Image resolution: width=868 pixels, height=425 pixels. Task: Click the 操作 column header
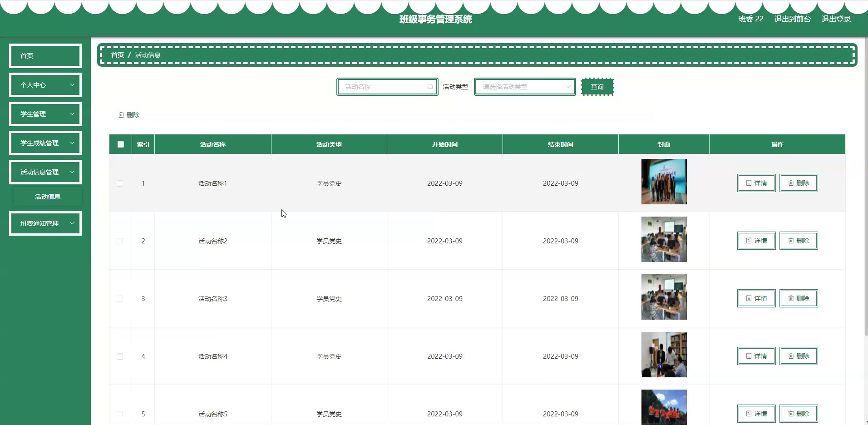click(777, 144)
